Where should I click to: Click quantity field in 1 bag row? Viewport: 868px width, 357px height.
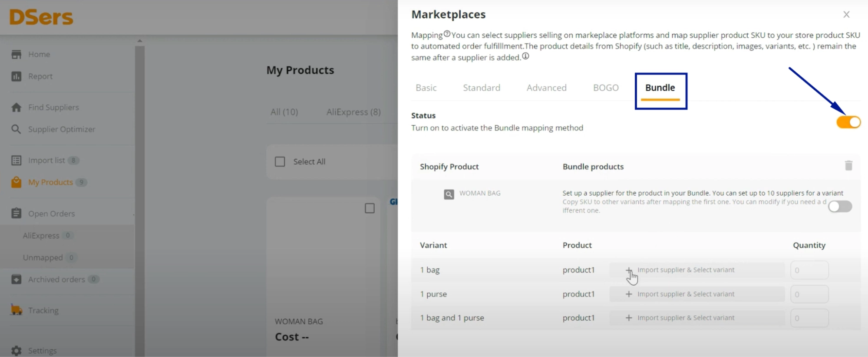pyautogui.click(x=809, y=270)
